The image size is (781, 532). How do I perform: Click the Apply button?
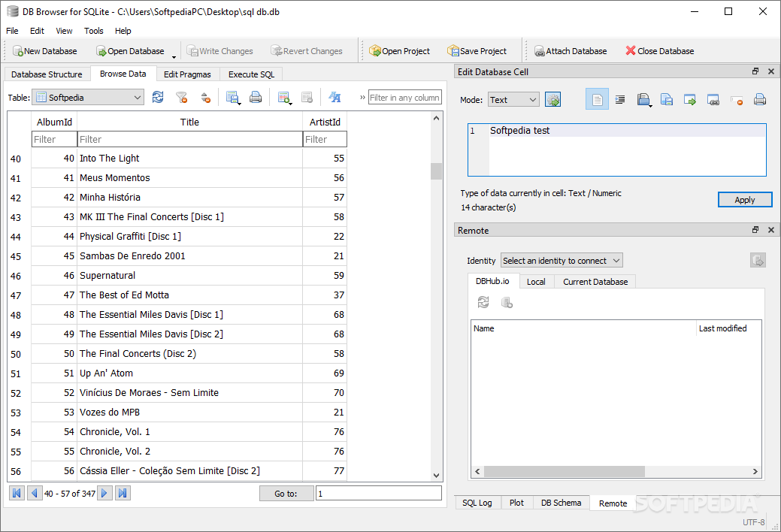(745, 200)
